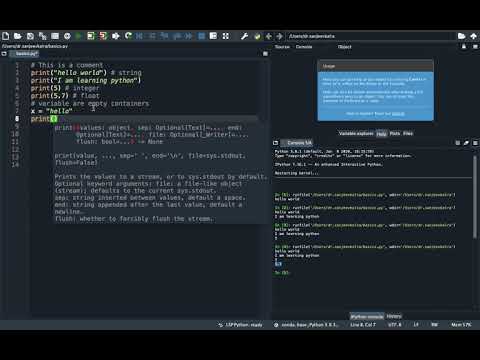Switch to the Variable explorer tab
The height and width of the screenshot is (360, 480).
coord(356,133)
